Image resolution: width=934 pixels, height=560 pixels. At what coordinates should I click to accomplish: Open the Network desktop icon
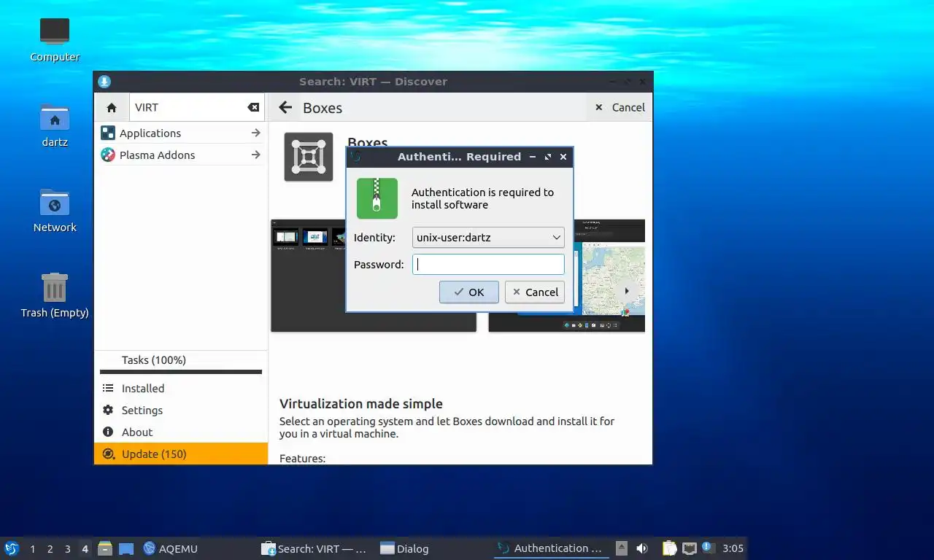[x=55, y=203]
